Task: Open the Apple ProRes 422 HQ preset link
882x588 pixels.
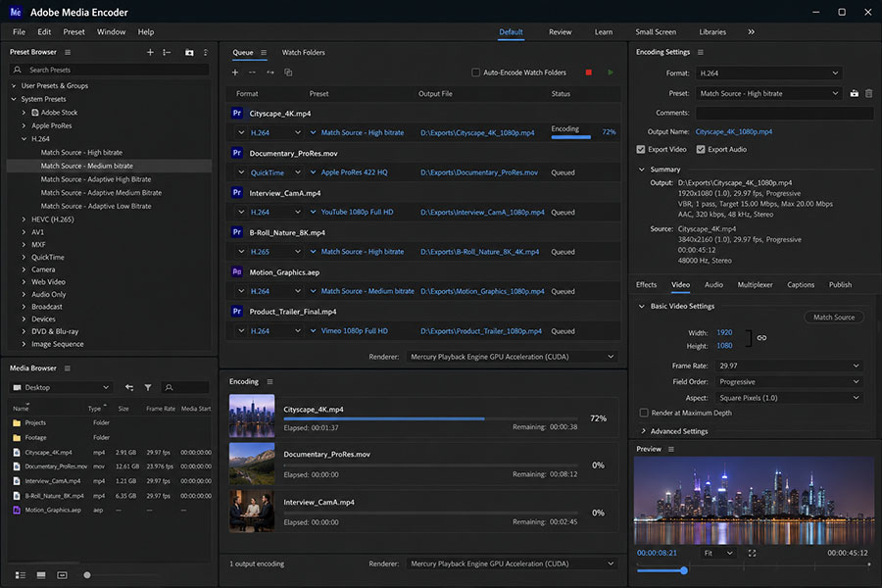Action: (x=355, y=172)
